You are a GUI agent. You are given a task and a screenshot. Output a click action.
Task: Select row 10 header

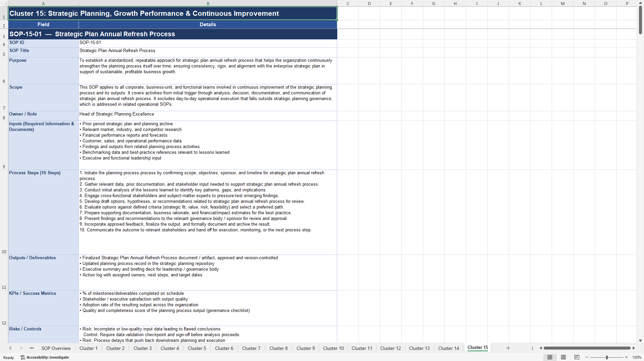pos(4,212)
